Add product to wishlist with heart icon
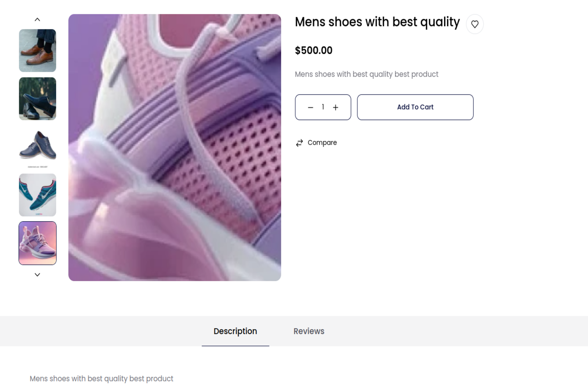This screenshot has height=390, width=588. [475, 24]
